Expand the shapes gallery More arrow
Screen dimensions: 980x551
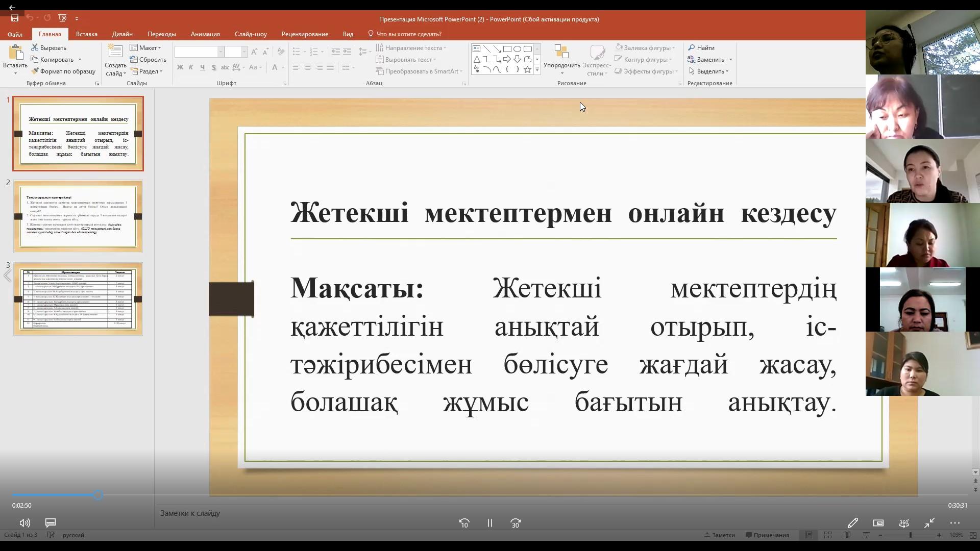[537, 70]
